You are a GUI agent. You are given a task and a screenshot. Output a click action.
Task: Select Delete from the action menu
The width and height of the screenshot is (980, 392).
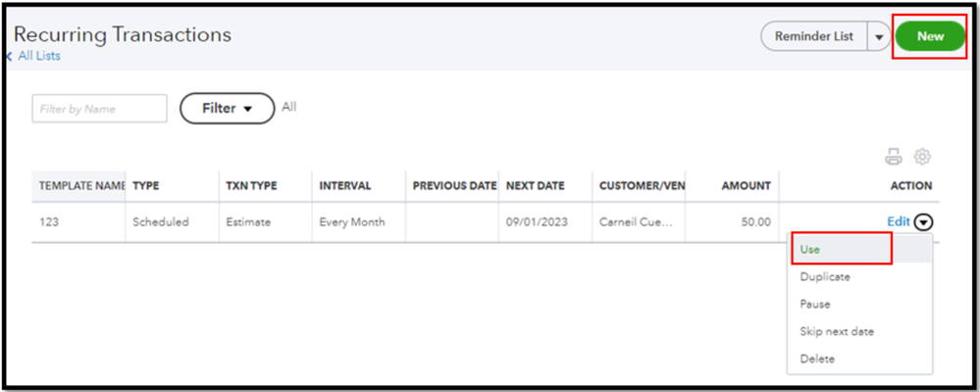tap(817, 359)
